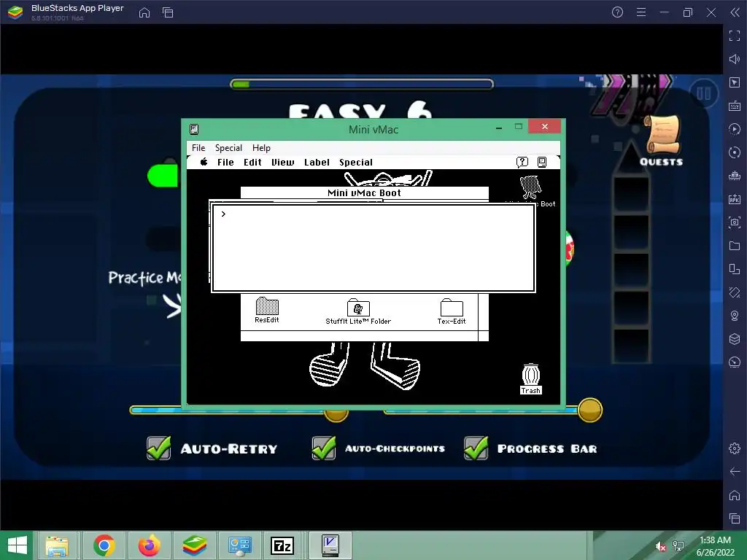
Task: Open BlueStacks set location icon
Action: point(735,316)
